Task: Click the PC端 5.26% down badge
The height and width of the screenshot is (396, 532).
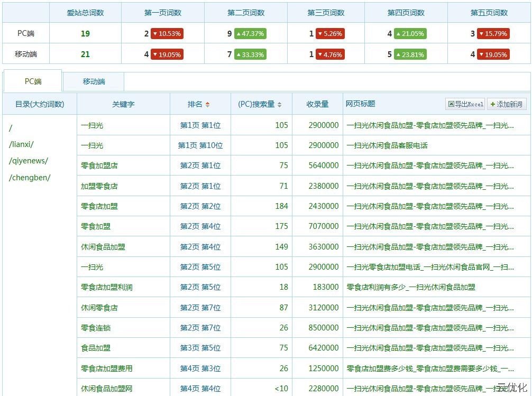Action: tap(330, 34)
